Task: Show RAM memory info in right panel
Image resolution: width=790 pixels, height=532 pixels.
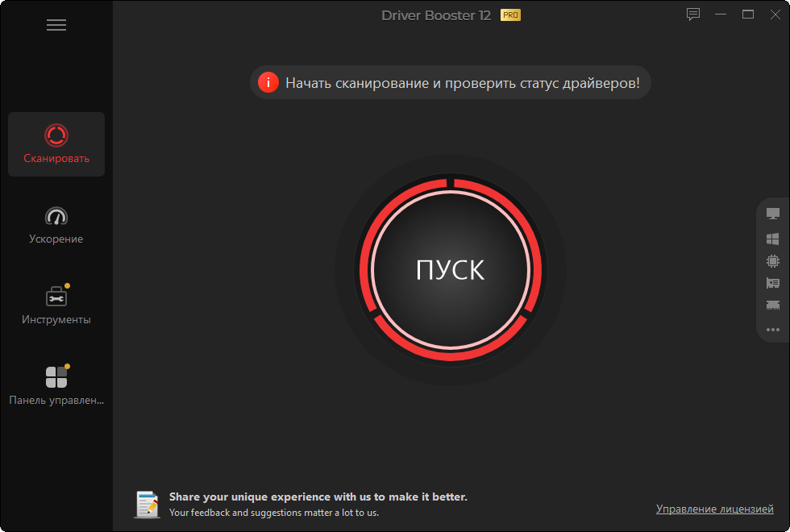Action: [772, 305]
